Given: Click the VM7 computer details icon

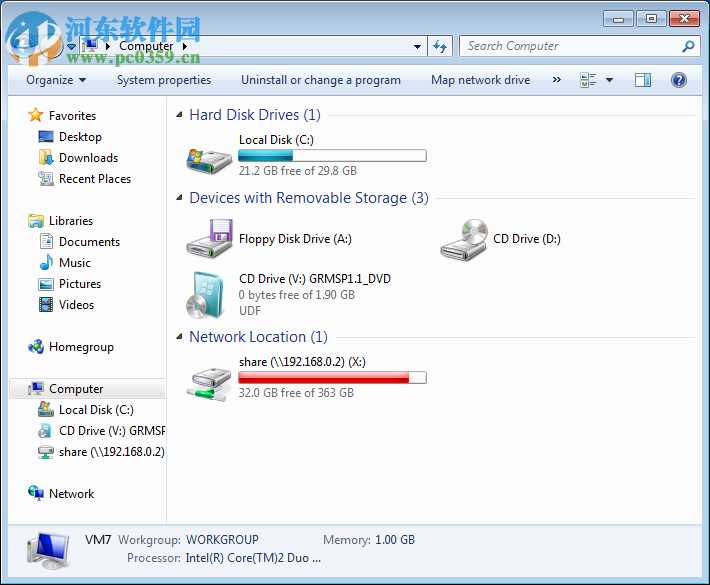Looking at the screenshot, I should click(48, 550).
